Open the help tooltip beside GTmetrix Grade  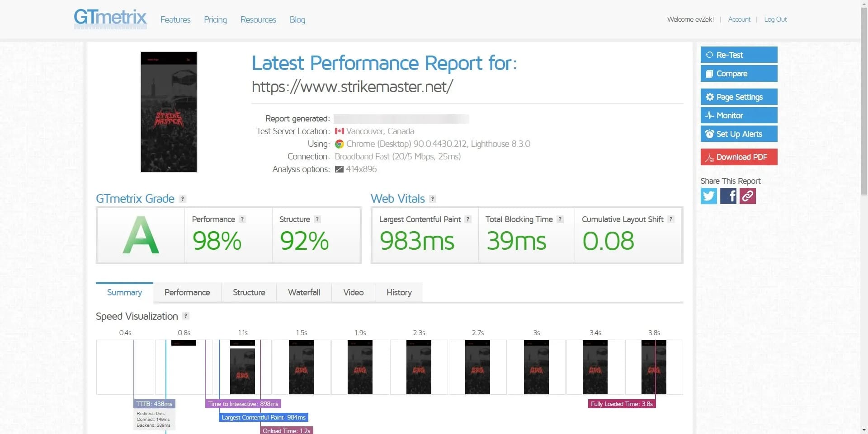(182, 198)
